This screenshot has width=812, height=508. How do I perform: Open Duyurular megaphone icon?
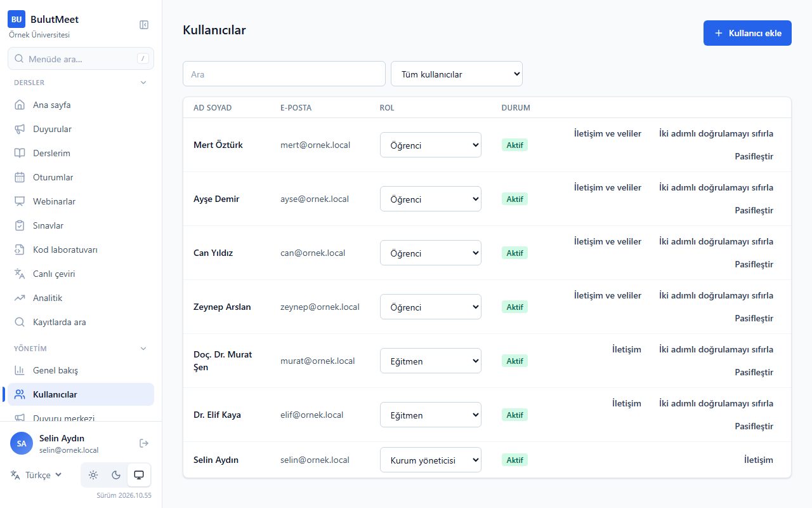pos(20,129)
